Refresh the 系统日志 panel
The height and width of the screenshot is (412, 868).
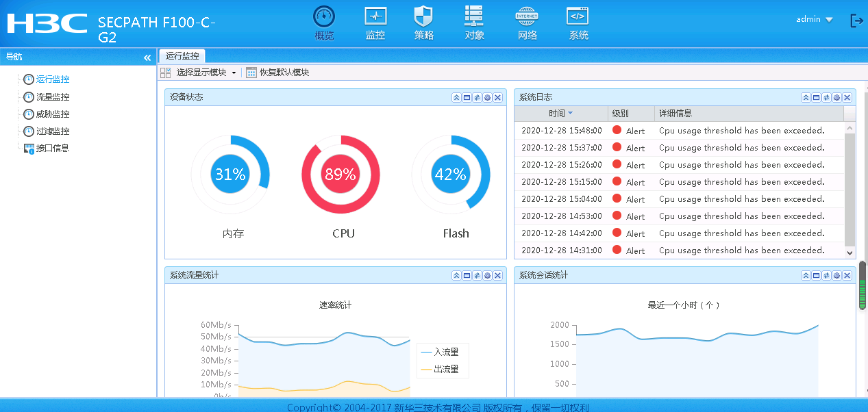pyautogui.click(x=826, y=98)
